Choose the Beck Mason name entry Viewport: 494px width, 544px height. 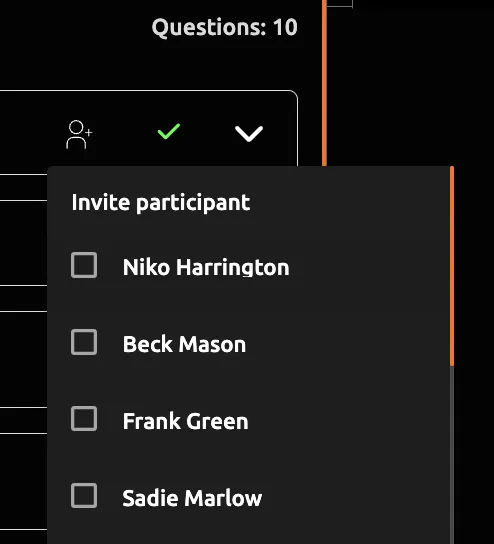[x=184, y=344]
